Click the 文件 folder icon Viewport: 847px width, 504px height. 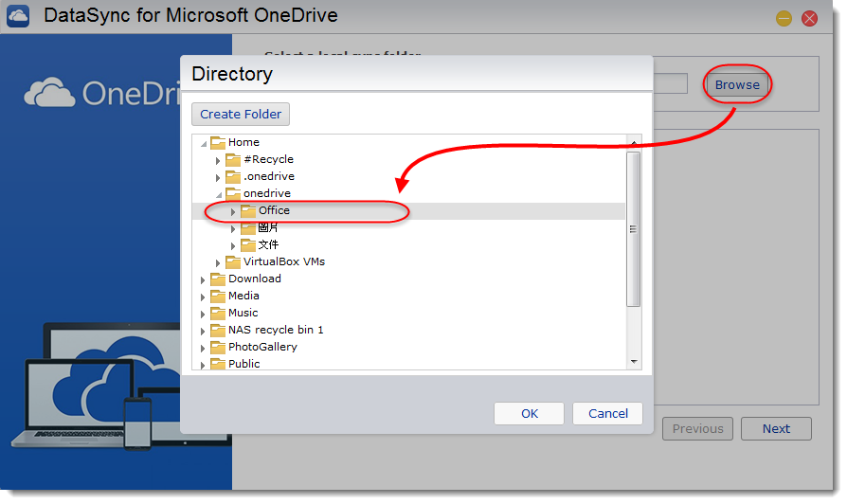pyautogui.click(x=248, y=245)
